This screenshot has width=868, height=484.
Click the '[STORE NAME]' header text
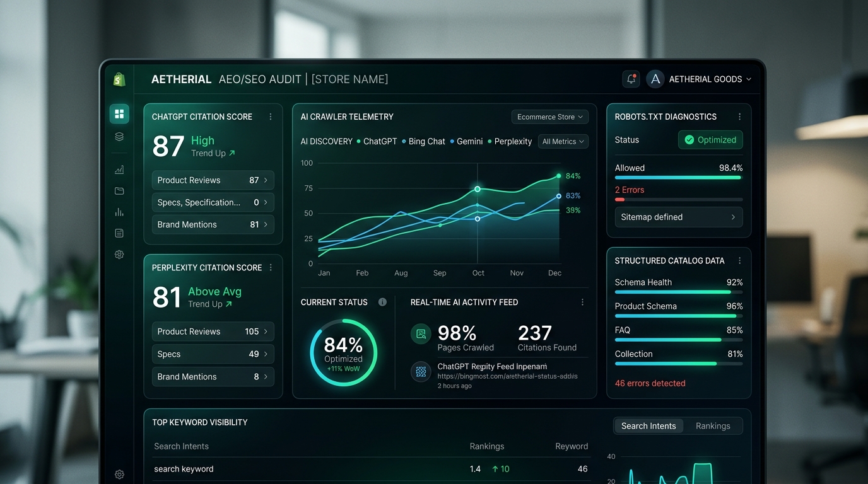[349, 79]
